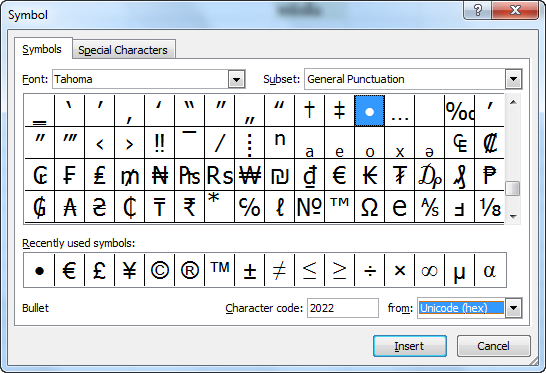
Task: Select the Symbols tab
Action: 42,49
